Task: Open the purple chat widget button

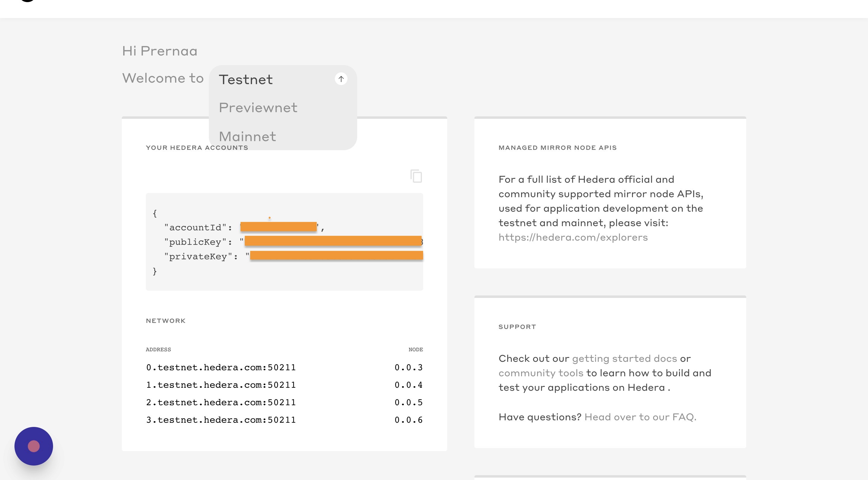Action: 34,446
